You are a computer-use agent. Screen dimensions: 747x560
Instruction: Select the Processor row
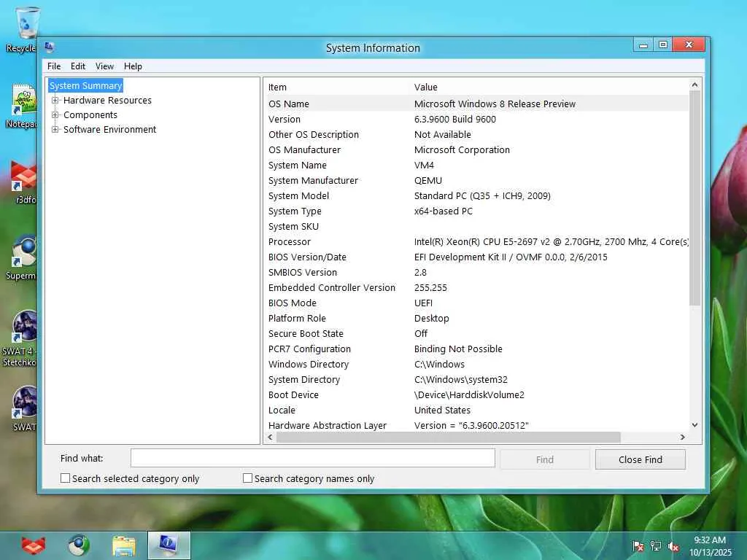(476, 241)
